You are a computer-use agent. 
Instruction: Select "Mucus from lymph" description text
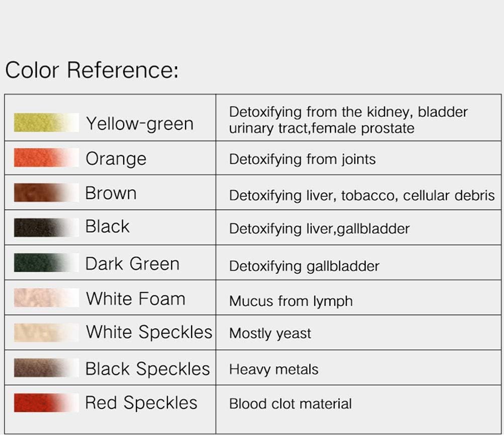(291, 301)
